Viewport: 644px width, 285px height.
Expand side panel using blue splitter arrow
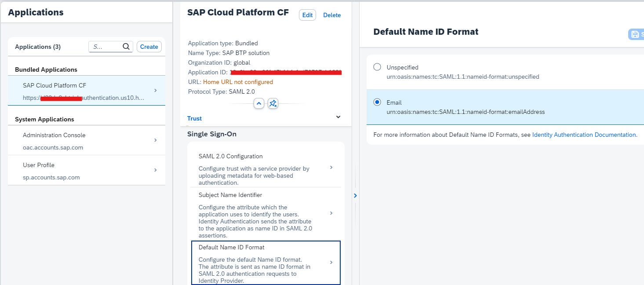click(355, 196)
